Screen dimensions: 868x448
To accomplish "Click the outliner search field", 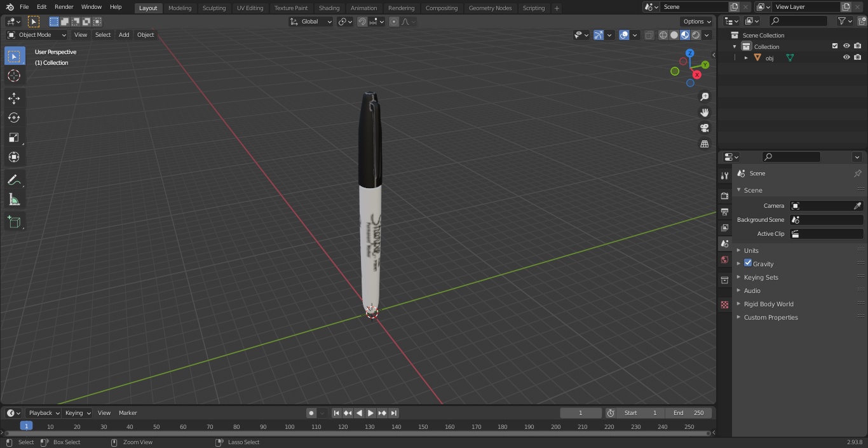I will tap(798, 21).
